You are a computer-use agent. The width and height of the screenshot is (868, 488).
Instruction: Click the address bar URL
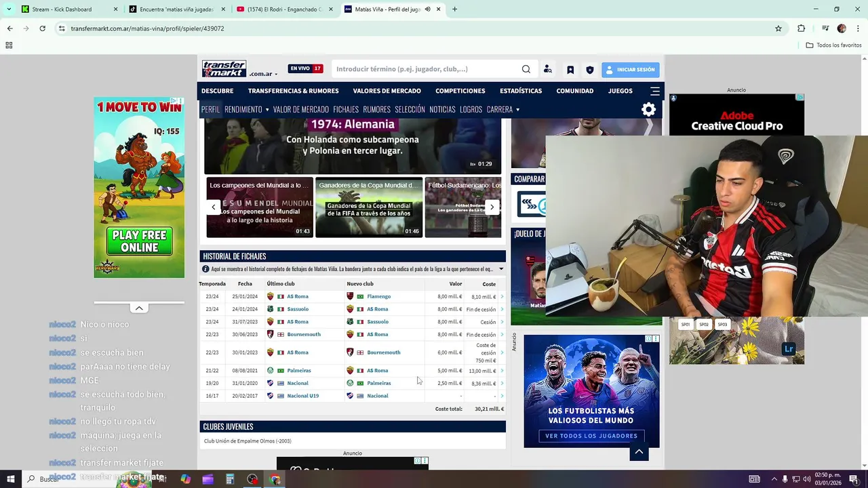147,28
